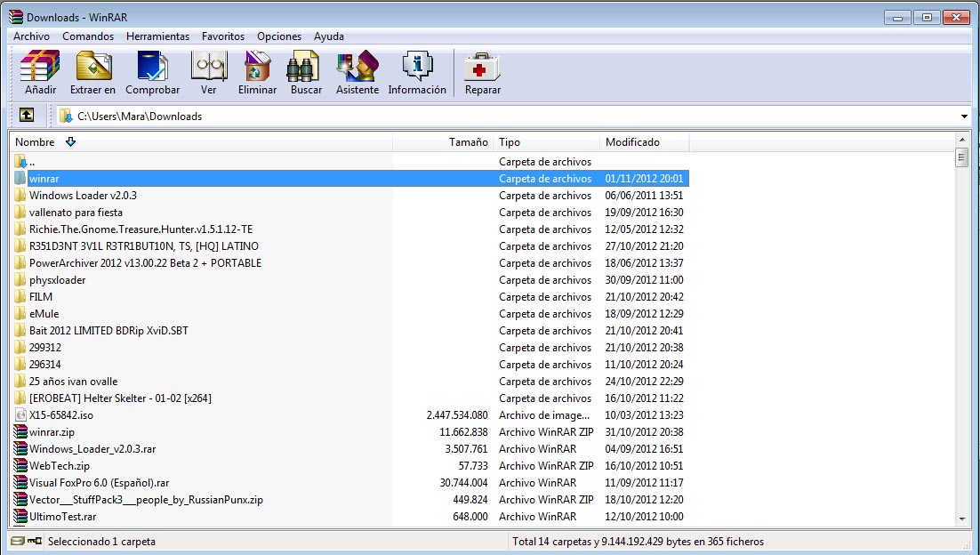Click the drive icon in status bar
Screen dimensions: 980x555
pos(18,542)
